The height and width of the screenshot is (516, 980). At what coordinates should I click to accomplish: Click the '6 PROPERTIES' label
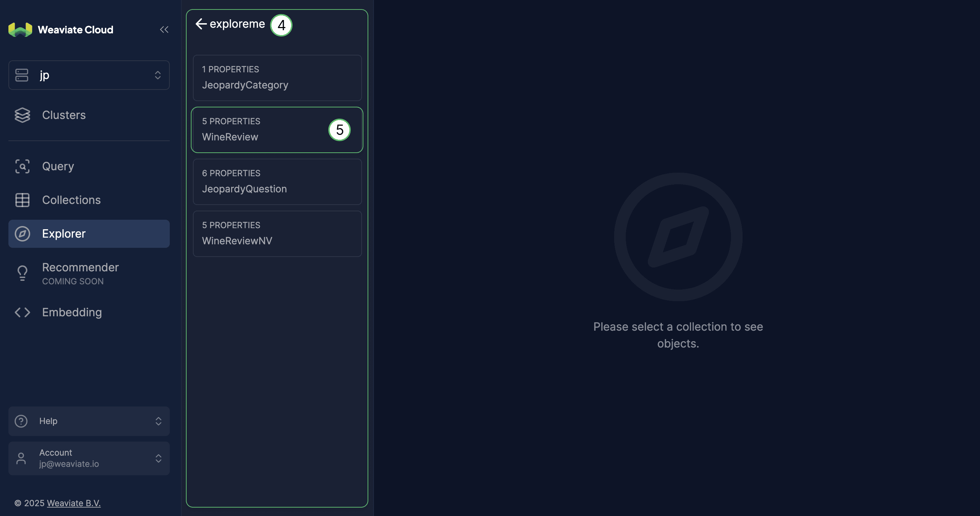(x=231, y=173)
